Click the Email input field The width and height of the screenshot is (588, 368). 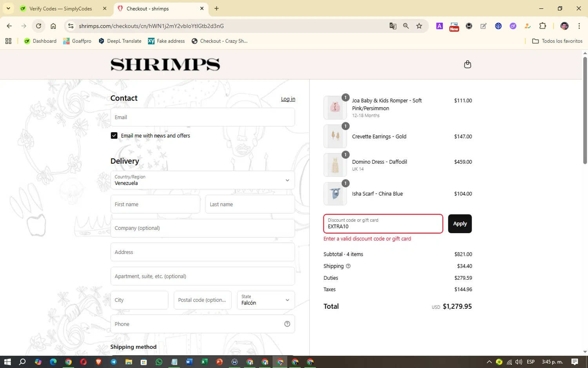[202, 117]
